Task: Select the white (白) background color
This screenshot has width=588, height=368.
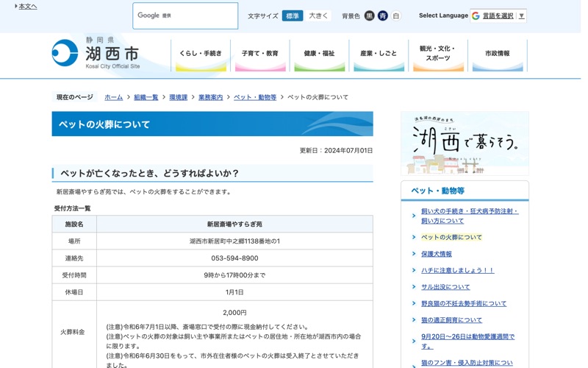Action: [396, 15]
